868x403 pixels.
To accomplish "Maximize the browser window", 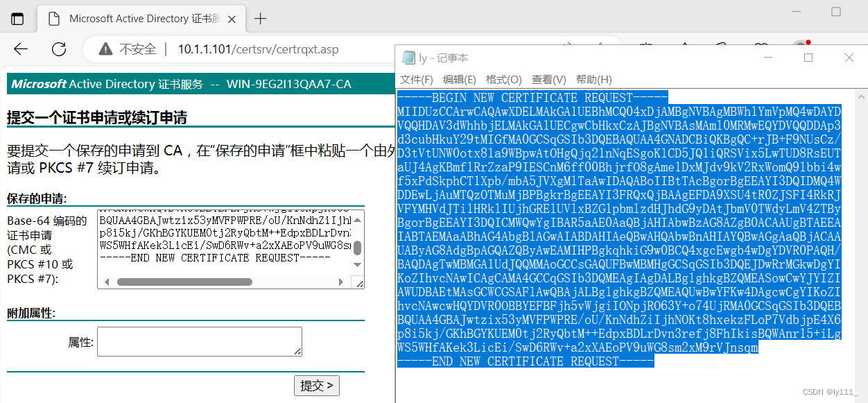I will pos(836,12).
